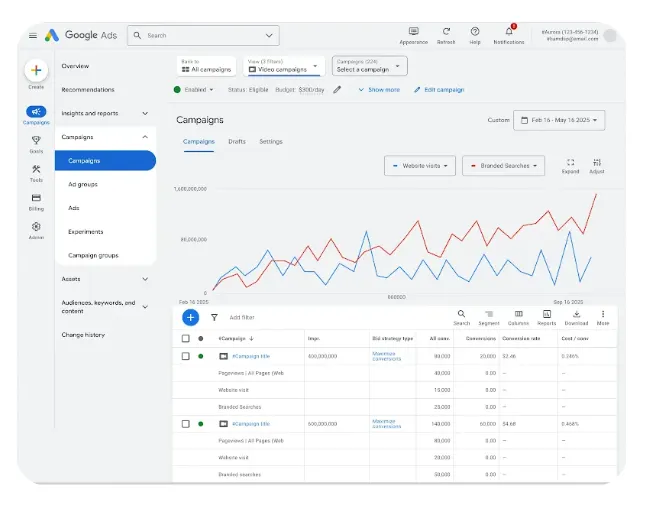Open the date range dropdown Feb 16 - May 16 2025
Image resolution: width=656 pixels, height=506 pixels.
pyautogui.click(x=559, y=120)
